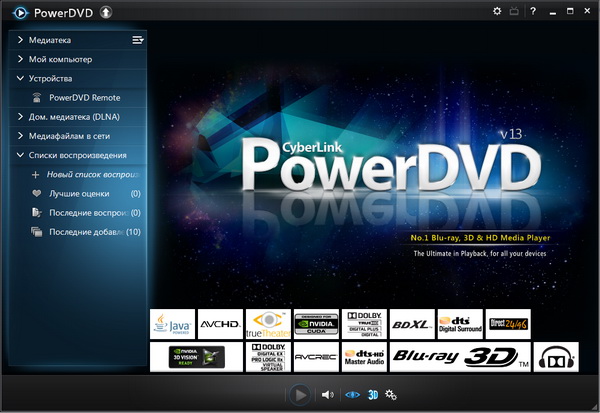The width and height of the screenshot is (600, 413).
Task: Open the Медиатека view options menu
Action: tap(138, 40)
